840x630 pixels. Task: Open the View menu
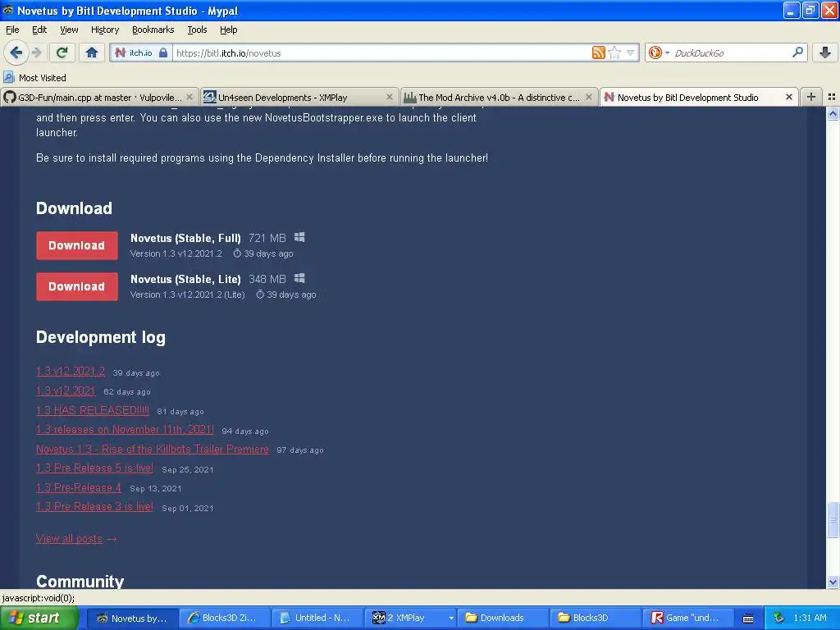click(69, 30)
